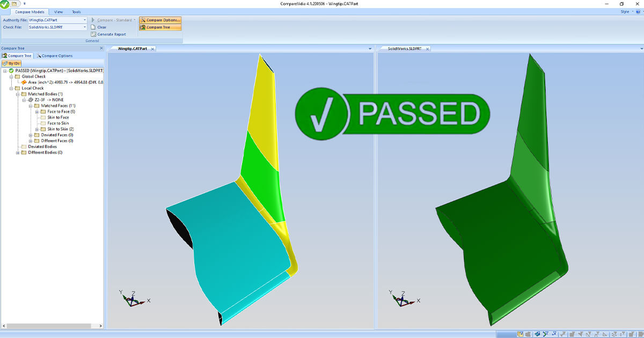
Task: Expand the Different Bodies tree node
Action: coord(18,152)
